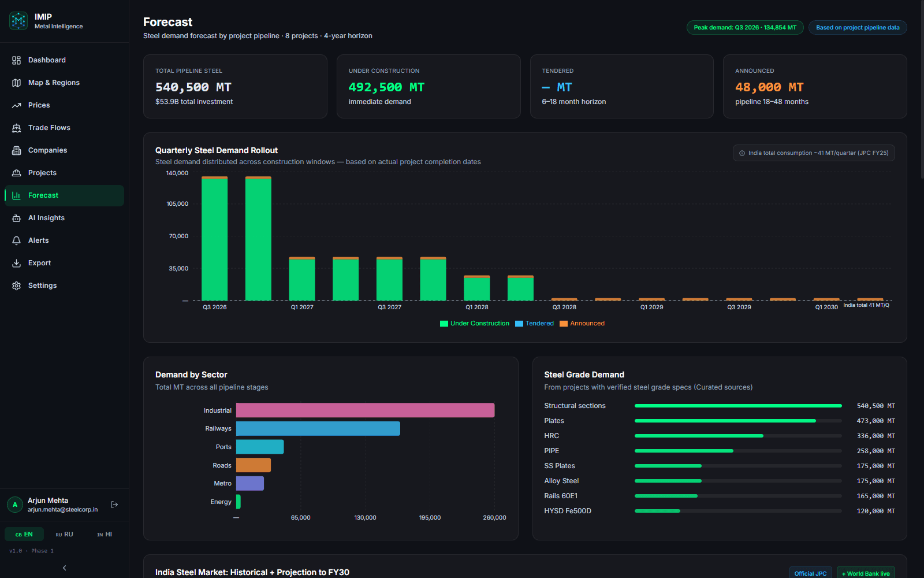This screenshot has height=578, width=924.
Task: Toggle Announced legend series
Action: (x=582, y=324)
